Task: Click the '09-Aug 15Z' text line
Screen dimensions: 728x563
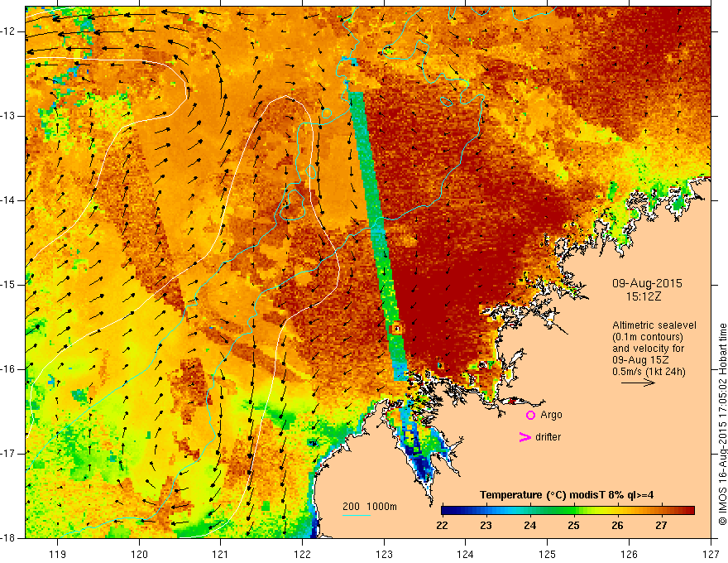Action: [x=642, y=360]
